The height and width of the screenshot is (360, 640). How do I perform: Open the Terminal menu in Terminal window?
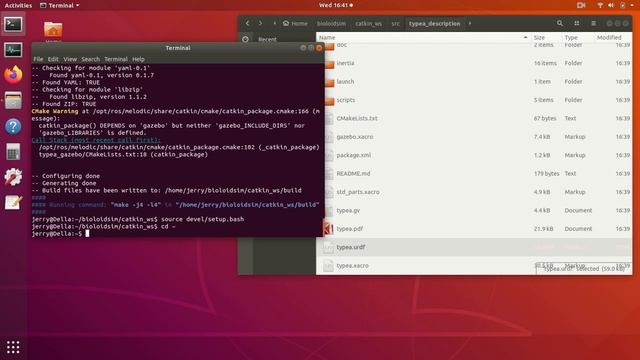point(116,59)
